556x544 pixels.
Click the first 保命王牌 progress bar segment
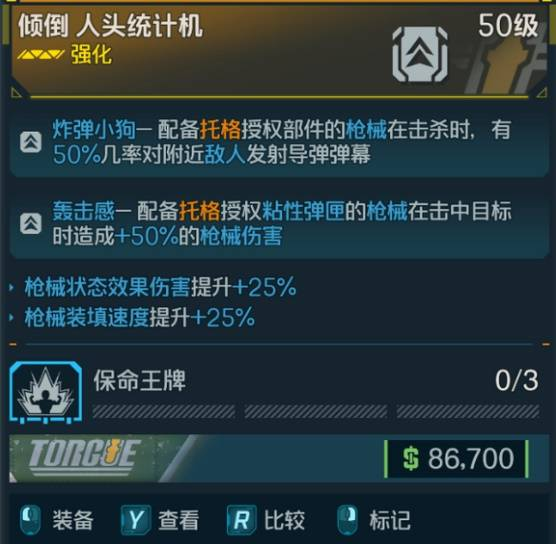pyautogui.click(x=164, y=411)
